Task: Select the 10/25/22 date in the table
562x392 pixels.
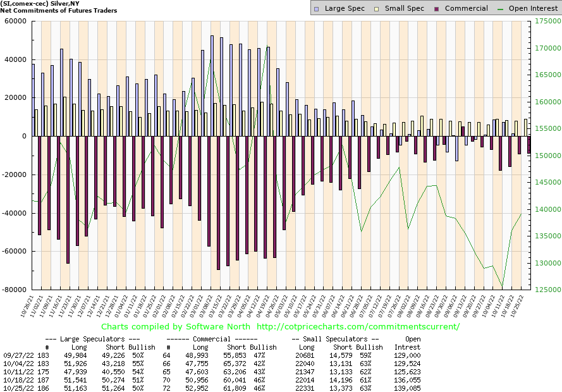Action: pyautogui.click(x=17, y=388)
